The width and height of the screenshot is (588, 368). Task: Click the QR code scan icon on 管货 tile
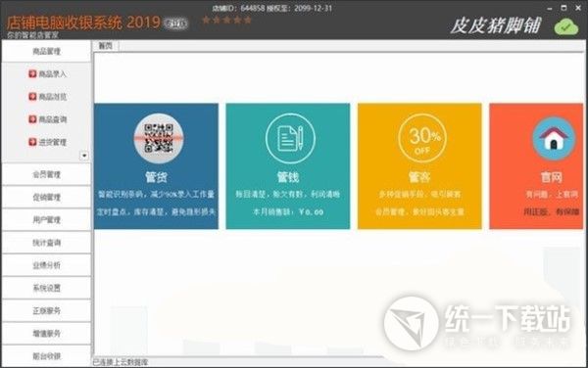pos(159,139)
